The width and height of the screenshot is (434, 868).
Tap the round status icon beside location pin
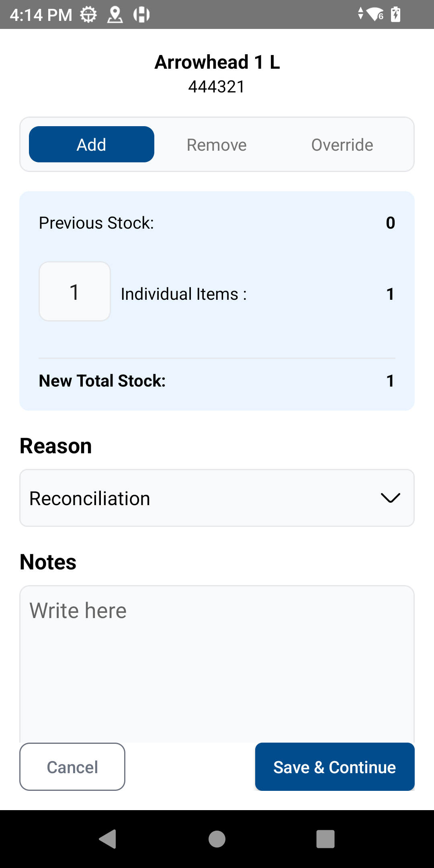click(141, 15)
